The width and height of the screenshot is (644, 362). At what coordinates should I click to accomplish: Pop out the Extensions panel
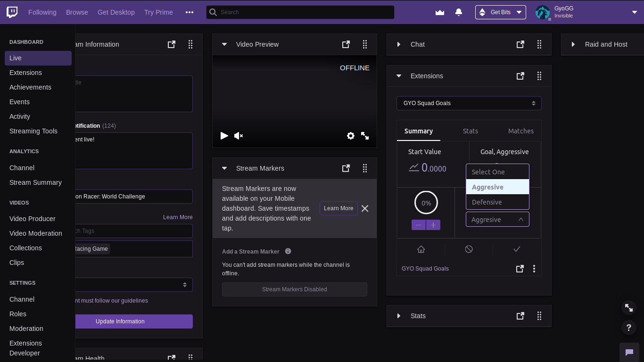(520, 76)
